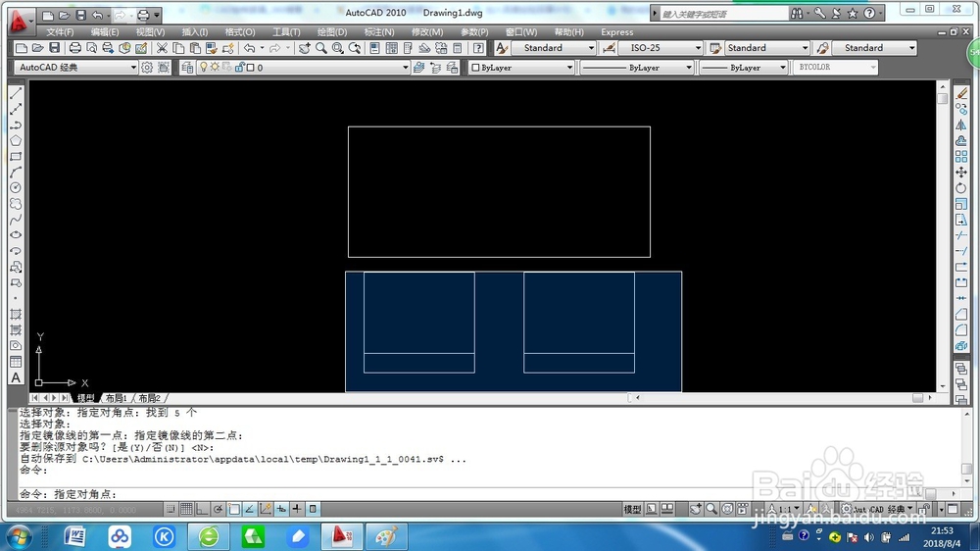Toggle Object Snap Tracking in status bar
Viewport: 980px width, 551px height.
point(249,509)
